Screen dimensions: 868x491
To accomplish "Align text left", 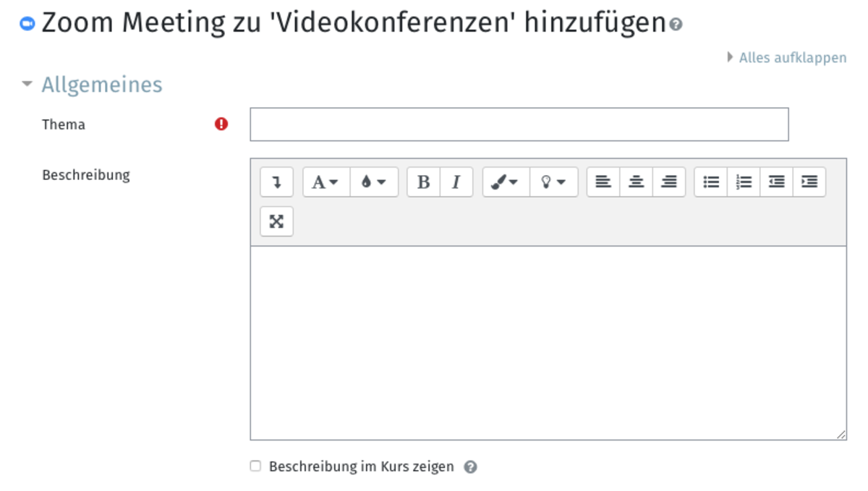I will pos(603,182).
